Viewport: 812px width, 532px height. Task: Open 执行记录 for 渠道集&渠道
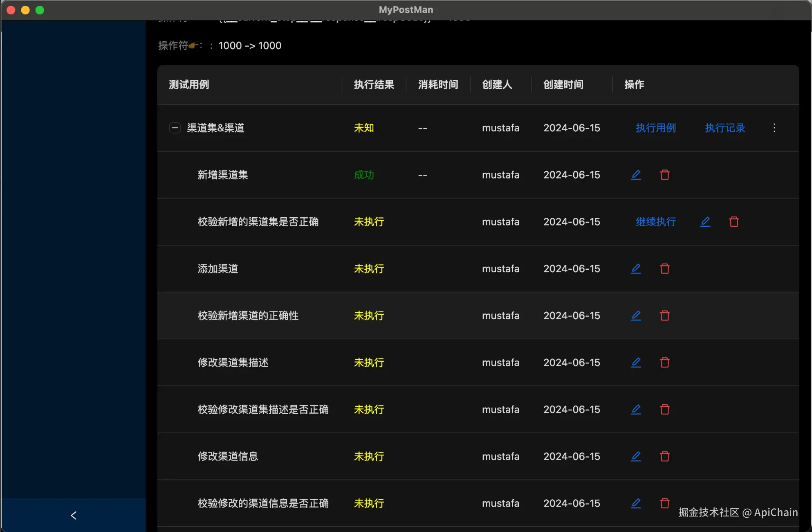point(725,128)
